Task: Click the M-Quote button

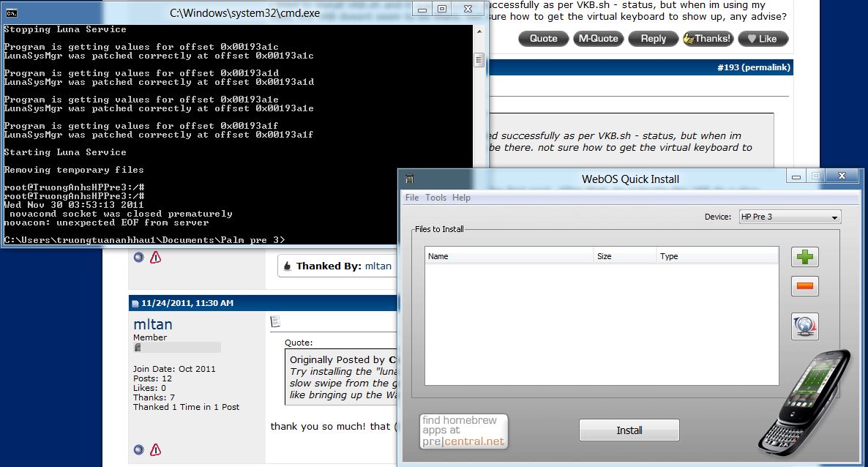Action: (597, 39)
